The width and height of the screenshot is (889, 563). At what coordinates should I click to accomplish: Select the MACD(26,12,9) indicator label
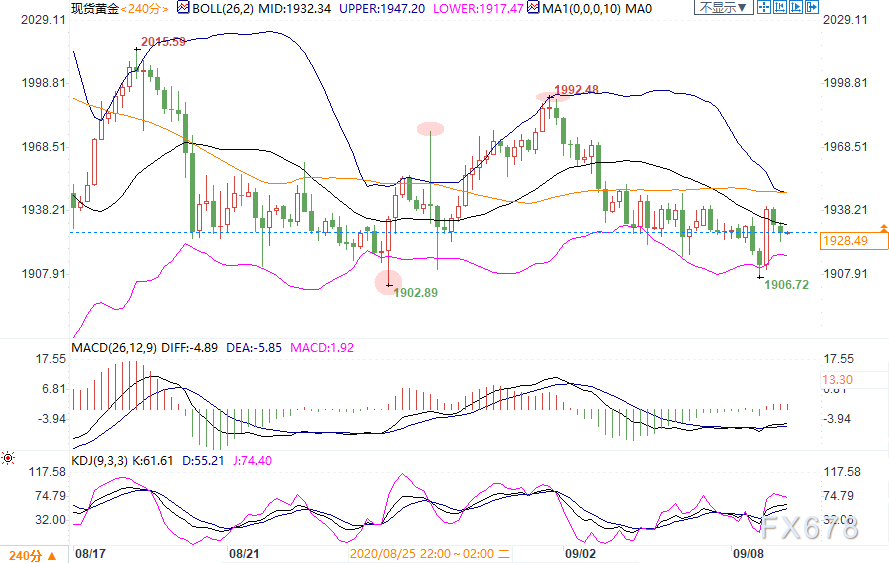coord(113,348)
